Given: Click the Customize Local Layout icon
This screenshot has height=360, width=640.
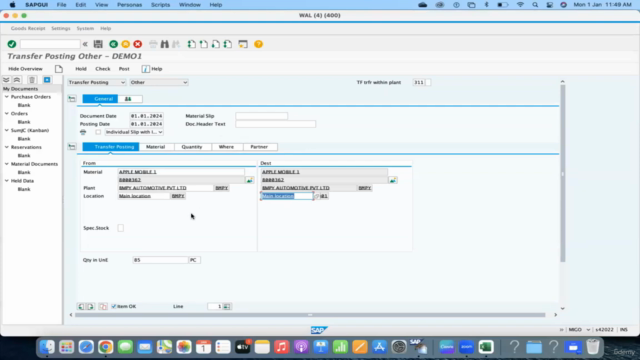Looking at the screenshot, I should click(x=243, y=44).
